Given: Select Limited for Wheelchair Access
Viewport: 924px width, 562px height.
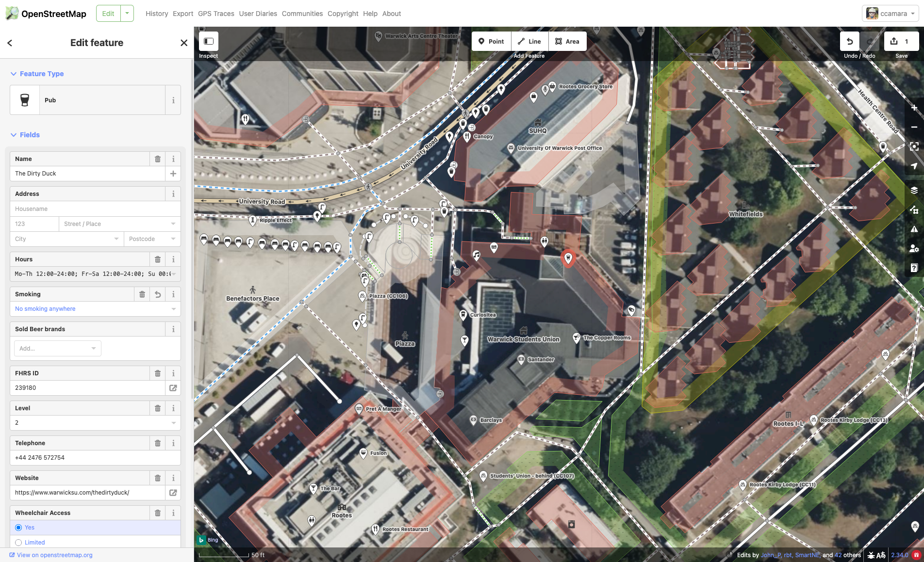Looking at the screenshot, I should click(x=18, y=542).
